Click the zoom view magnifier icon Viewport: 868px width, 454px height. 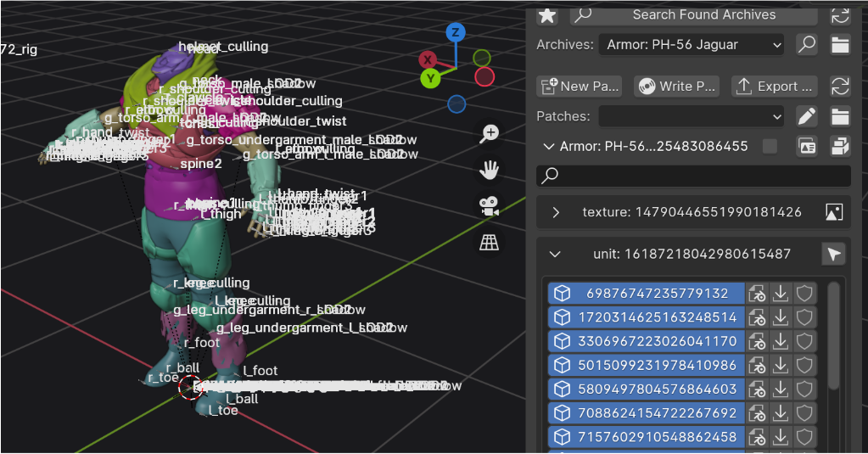pos(490,133)
